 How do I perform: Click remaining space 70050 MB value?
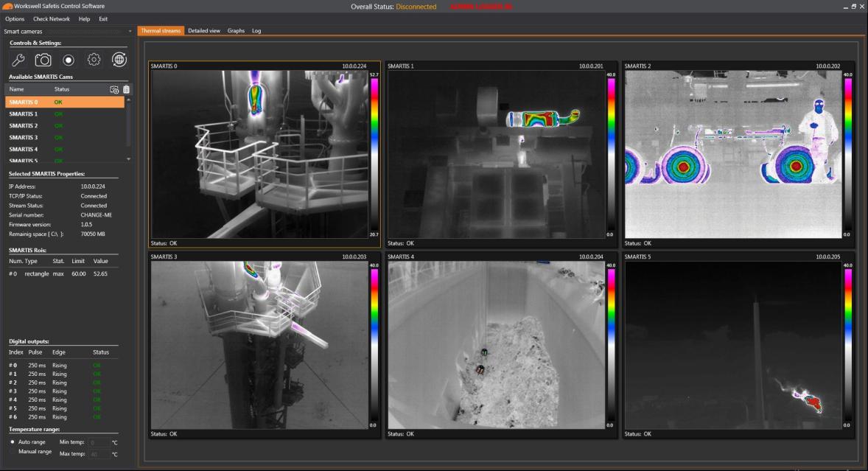pos(93,234)
